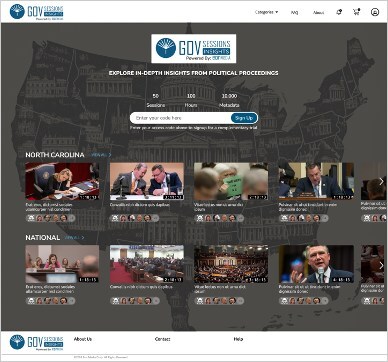The height and width of the screenshot is (362, 388).
Task: Click speaker avatars under the committee table video
Action: point(51,301)
